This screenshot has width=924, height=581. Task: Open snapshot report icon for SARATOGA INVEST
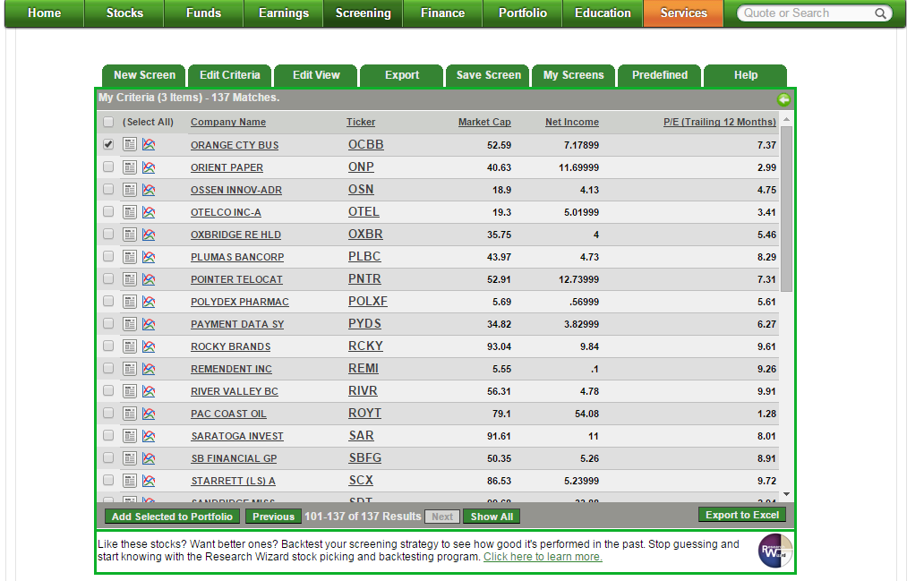(x=130, y=435)
